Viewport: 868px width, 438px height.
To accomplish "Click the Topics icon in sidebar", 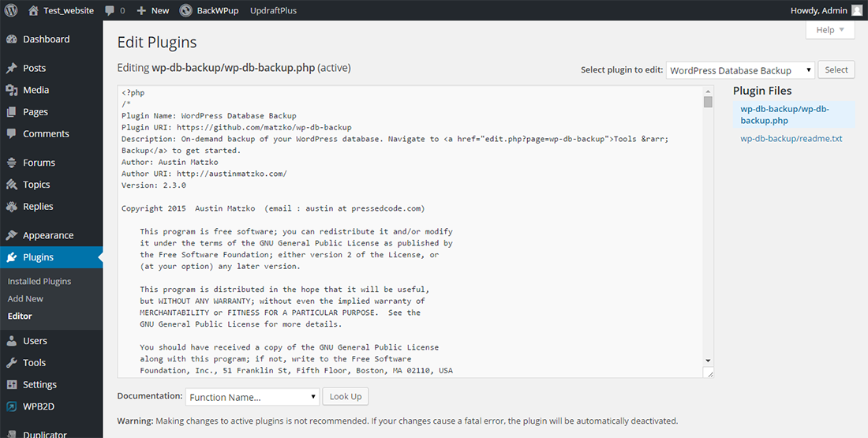I will pyautogui.click(x=11, y=185).
